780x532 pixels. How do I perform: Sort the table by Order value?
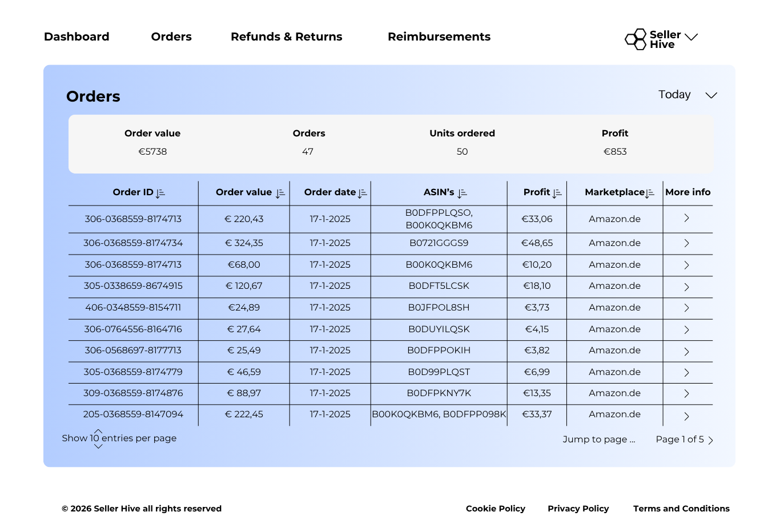point(280,194)
